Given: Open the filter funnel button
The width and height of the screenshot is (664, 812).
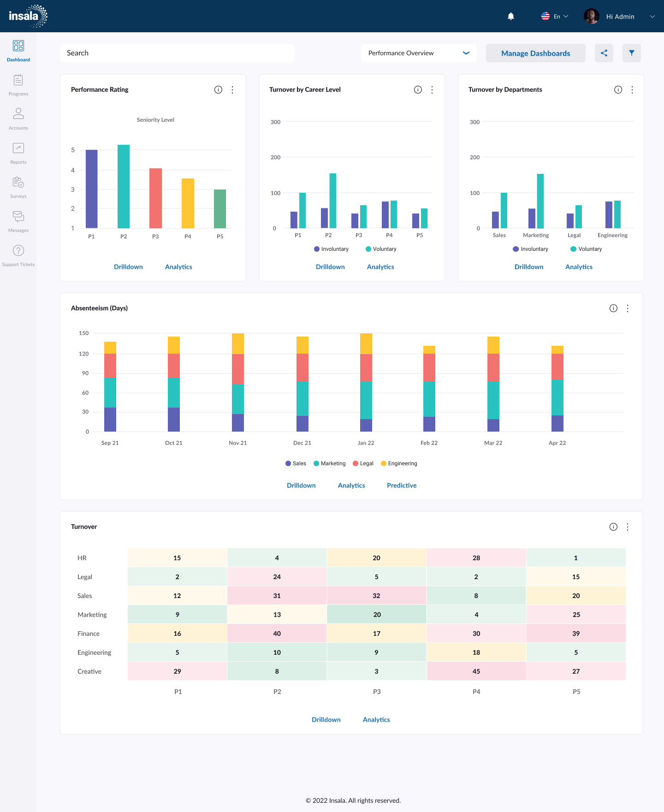Looking at the screenshot, I should pyautogui.click(x=631, y=53).
